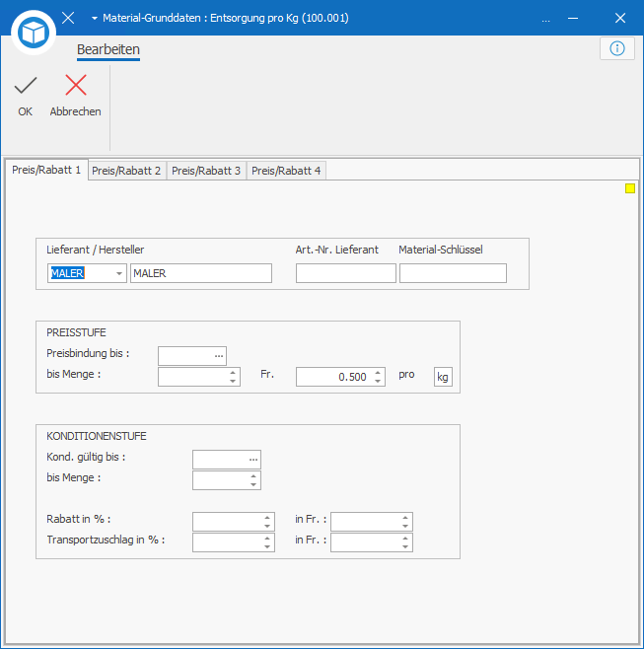Decrease the Fr. price 0.500
Viewport: 644px width, 649px height.
378,381
